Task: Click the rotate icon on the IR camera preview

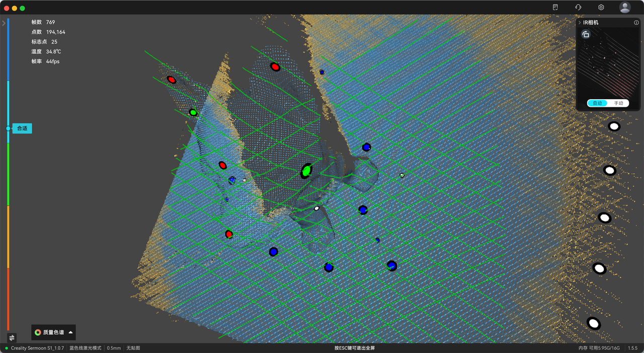Action: tap(585, 34)
